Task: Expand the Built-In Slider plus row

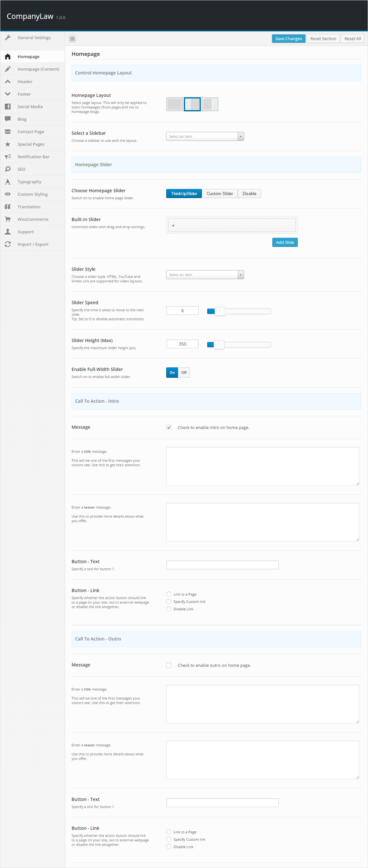Action: click(173, 226)
